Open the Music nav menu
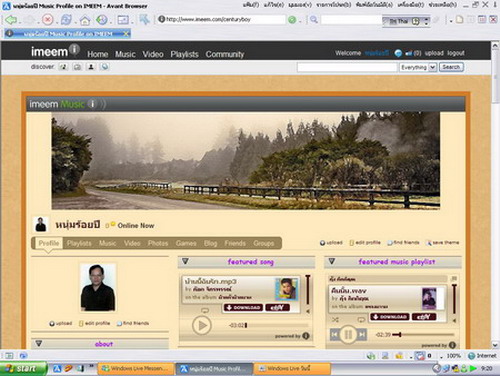 pyautogui.click(x=125, y=54)
